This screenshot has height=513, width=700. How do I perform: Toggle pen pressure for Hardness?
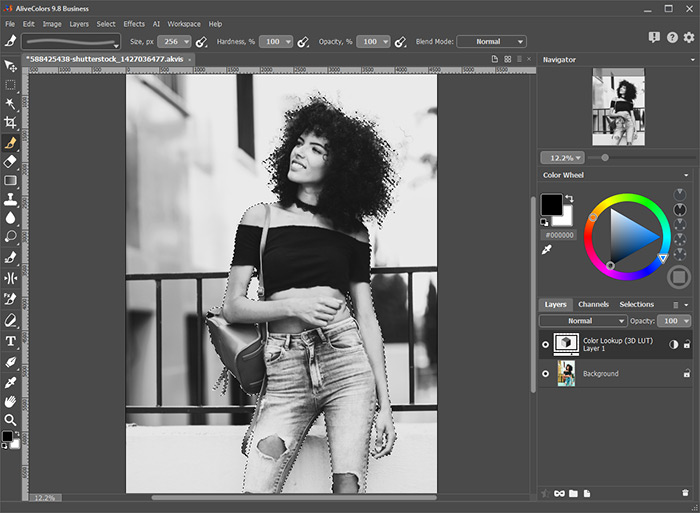click(x=303, y=42)
